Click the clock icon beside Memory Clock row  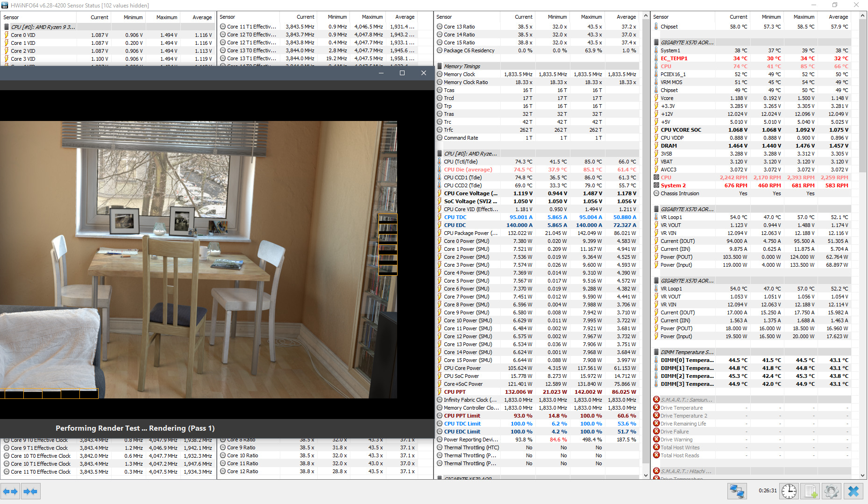point(440,74)
